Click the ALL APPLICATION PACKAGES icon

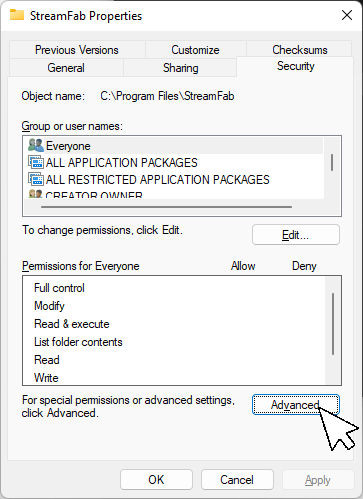pos(36,162)
